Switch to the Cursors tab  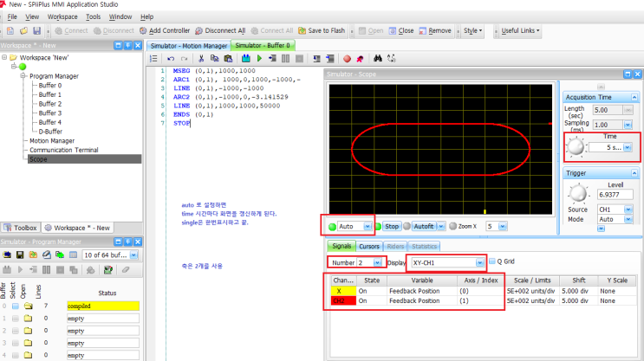pyautogui.click(x=368, y=246)
